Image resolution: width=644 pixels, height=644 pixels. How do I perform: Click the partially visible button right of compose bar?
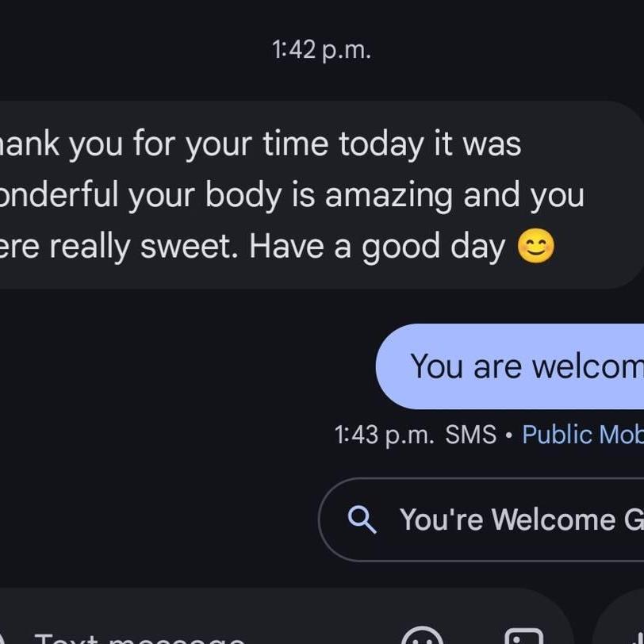coord(623,627)
